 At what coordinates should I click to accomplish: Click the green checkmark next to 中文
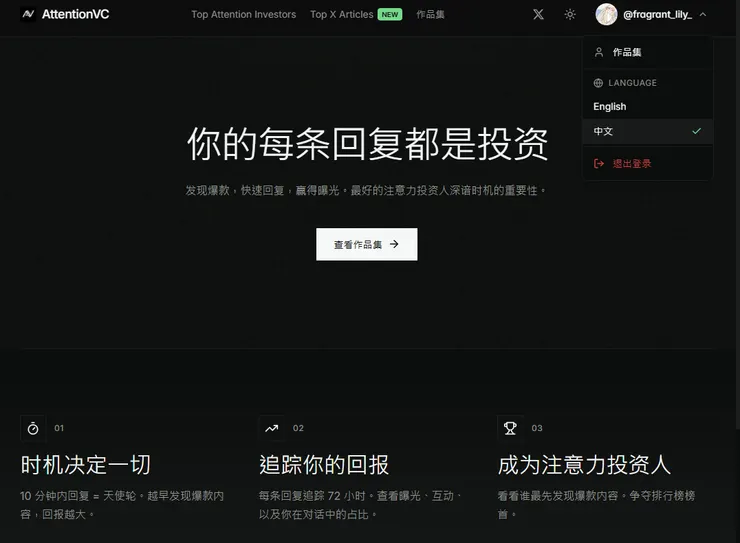(x=697, y=131)
